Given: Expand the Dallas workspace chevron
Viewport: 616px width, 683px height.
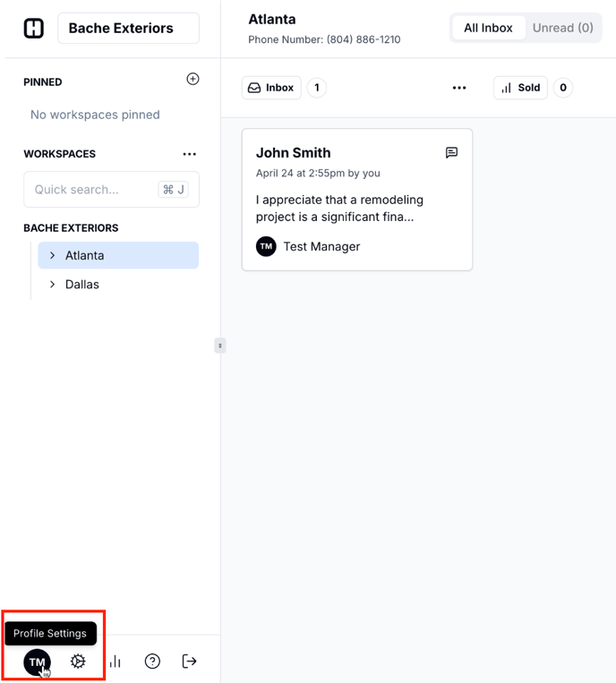Looking at the screenshot, I should pyautogui.click(x=53, y=285).
